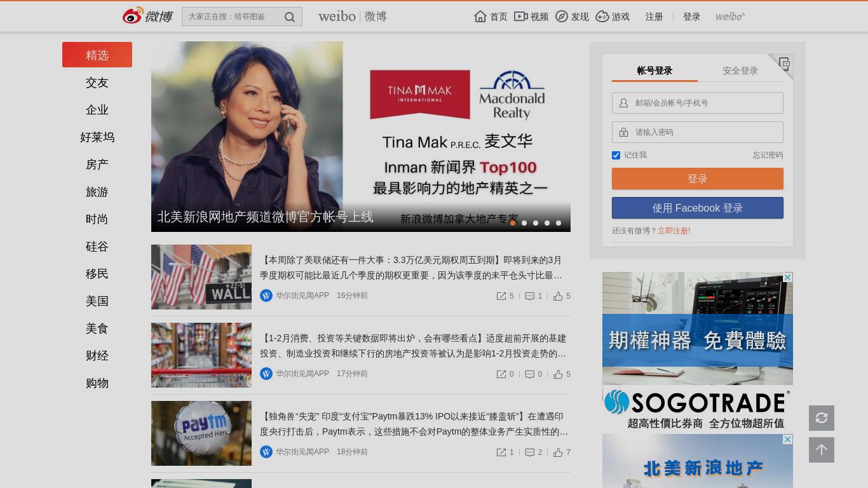Select 旅游 category in sidebar

(97, 192)
